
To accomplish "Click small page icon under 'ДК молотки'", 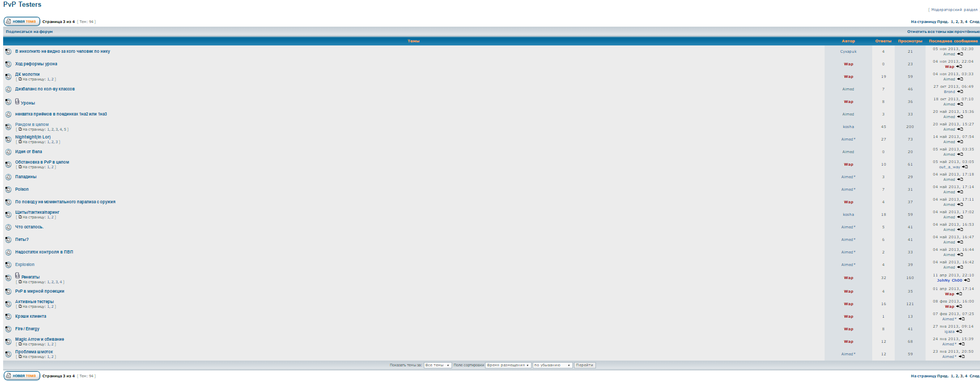I will coord(20,79).
